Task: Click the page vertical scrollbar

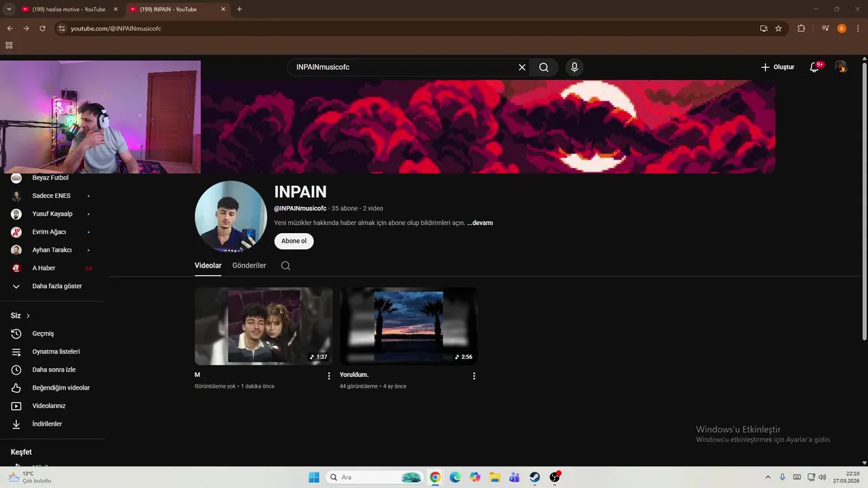Action: pos(864,200)
